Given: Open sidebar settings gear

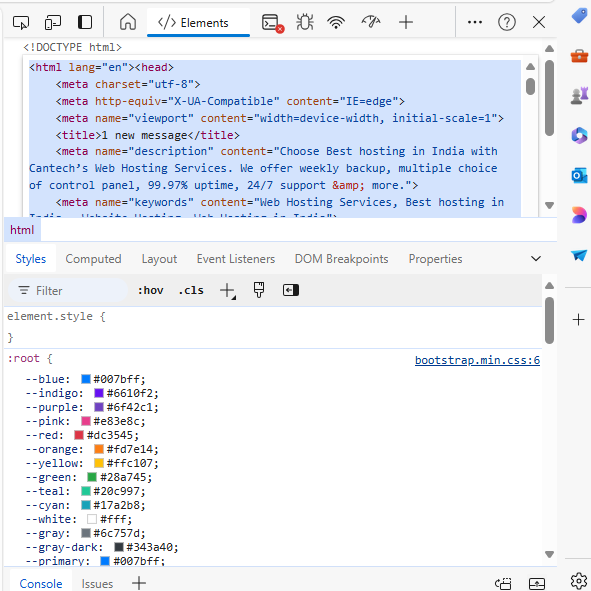Looking at the screenshot, I should (x=579, y=581).
